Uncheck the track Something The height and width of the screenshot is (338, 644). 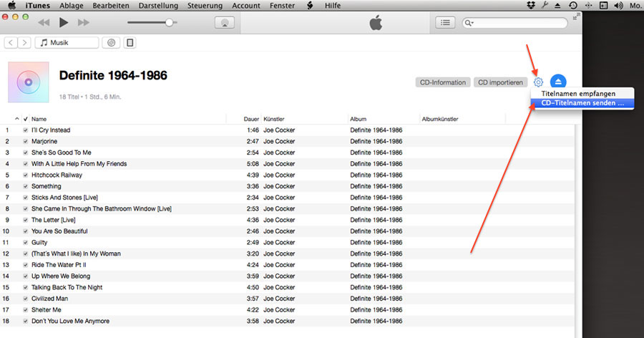pos(26,186)
